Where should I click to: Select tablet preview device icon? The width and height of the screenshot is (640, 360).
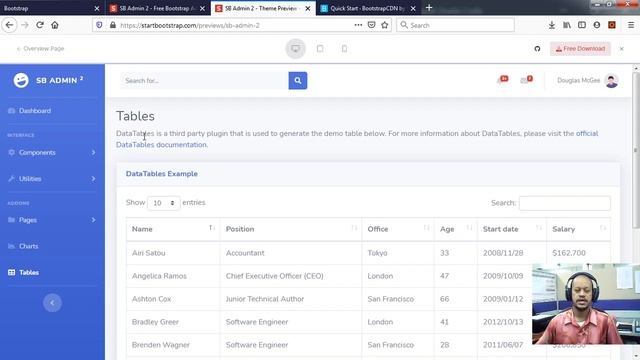[x=320, y=49]
